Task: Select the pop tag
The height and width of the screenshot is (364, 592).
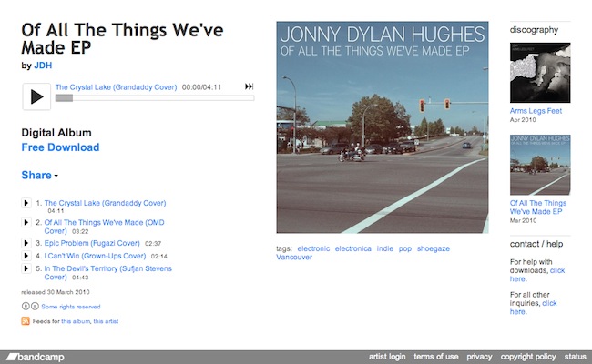Action: tap(405, 248)
